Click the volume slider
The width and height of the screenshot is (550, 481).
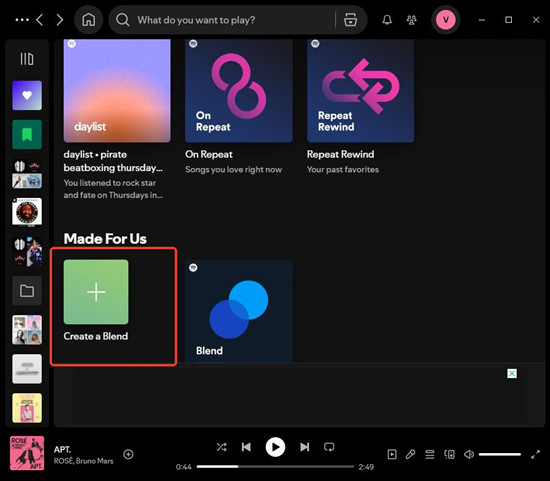tap(500, 455)
